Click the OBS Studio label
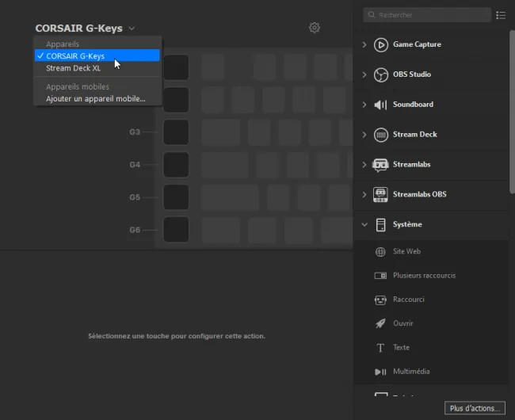Image resolution: width=515 pixels, height=420 pixels. 412,74
